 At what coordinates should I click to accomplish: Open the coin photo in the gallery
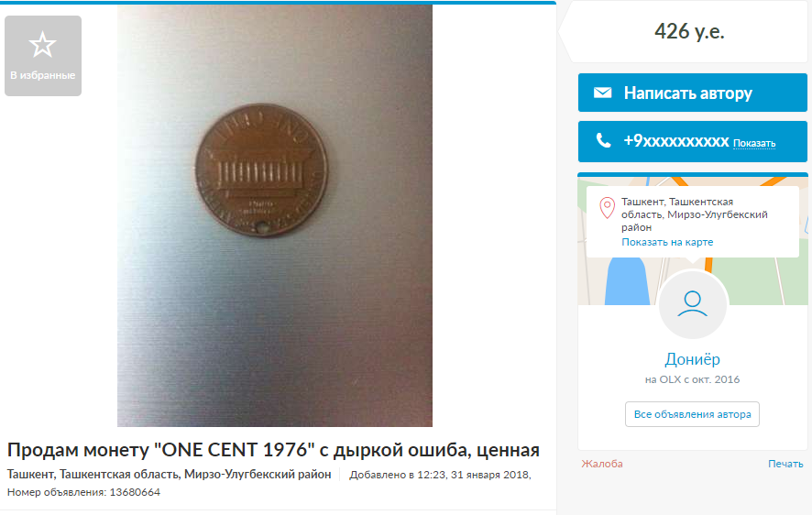pos(275,216)
